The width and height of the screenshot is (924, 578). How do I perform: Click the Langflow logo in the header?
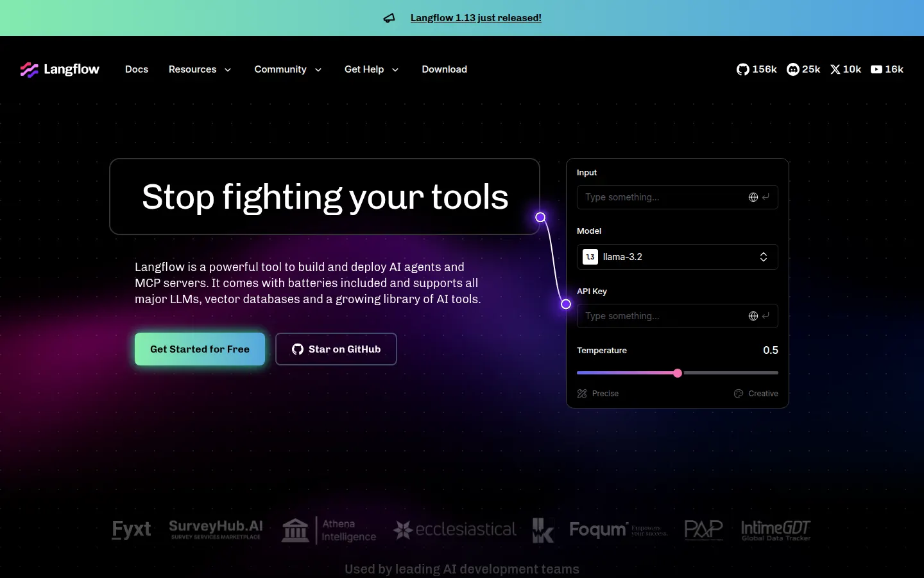(x=60, y=69)
